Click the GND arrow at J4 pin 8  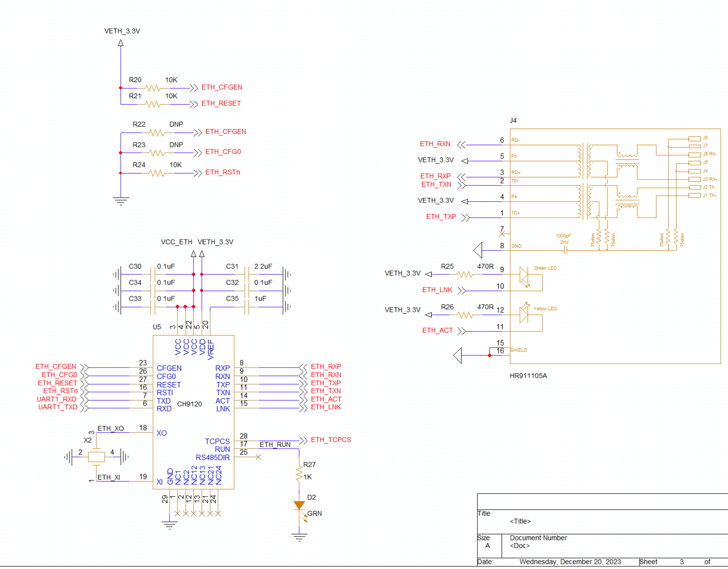click(x=478, y=250)
